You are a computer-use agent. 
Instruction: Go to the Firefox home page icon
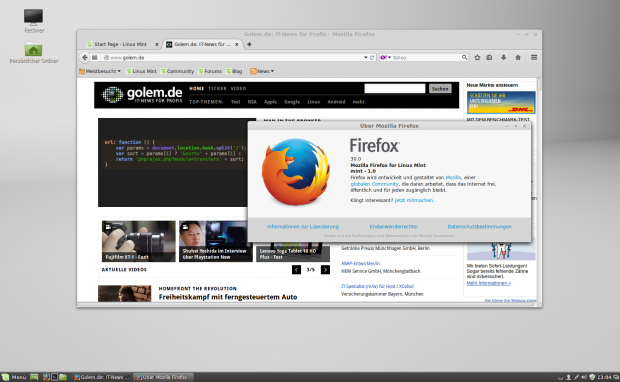click(x=518, y=57)
